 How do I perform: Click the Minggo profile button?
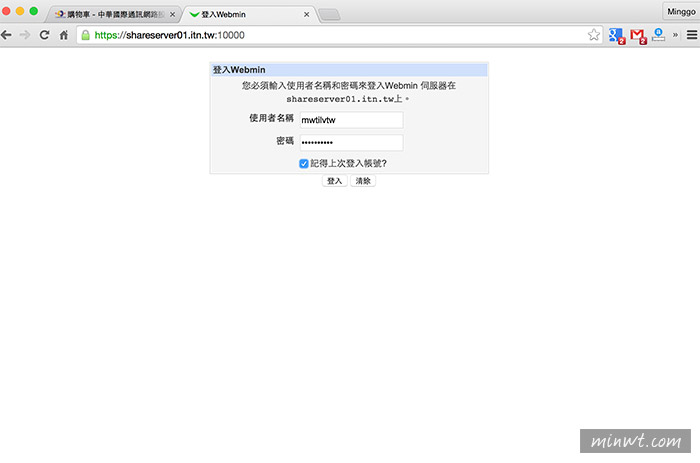coord(681,12)
